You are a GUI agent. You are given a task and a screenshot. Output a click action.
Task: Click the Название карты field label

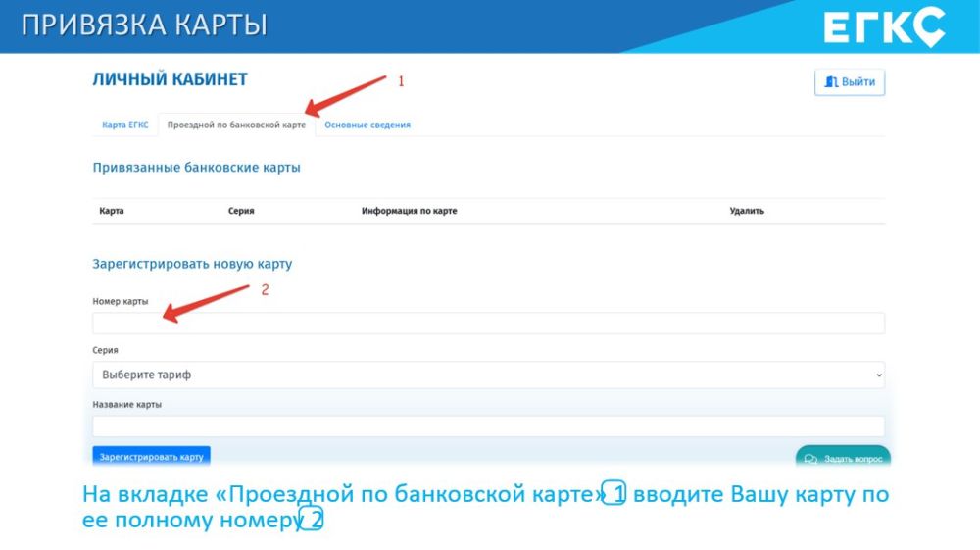point(126,404)
